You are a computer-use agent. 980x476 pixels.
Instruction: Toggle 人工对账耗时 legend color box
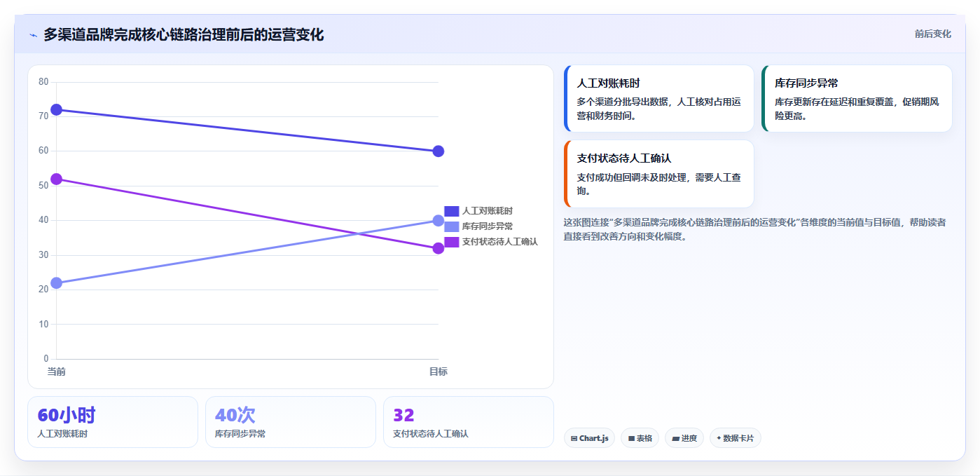451,211
